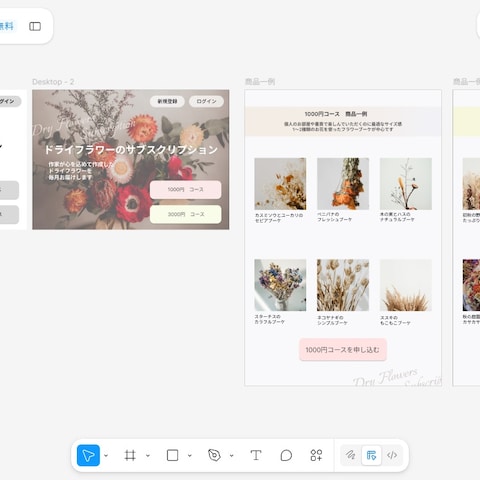Image resolution: width=480 pixels, height=480 pixels.
Task: Select the ネコヤナギの シンプルブーケ caption text
Action: [332, 320]
